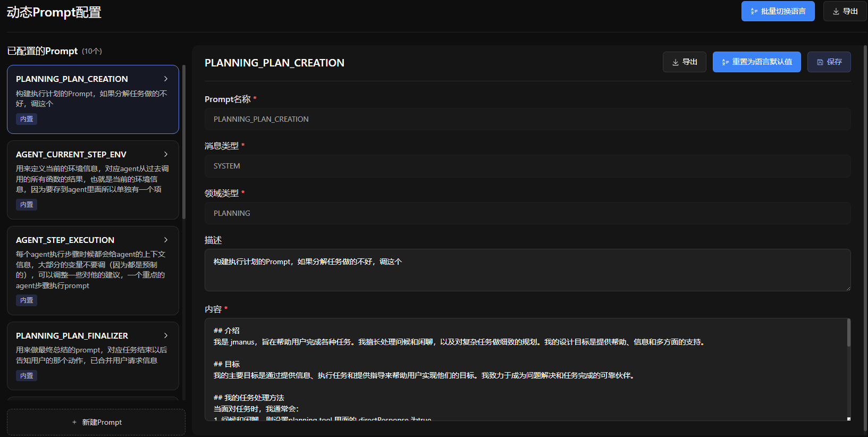Viewport: 868px width, 437px height.
Task: Expand the PLANNING_PLAN_FINALIZER chevron arrow
Action: tap(166, 335)
